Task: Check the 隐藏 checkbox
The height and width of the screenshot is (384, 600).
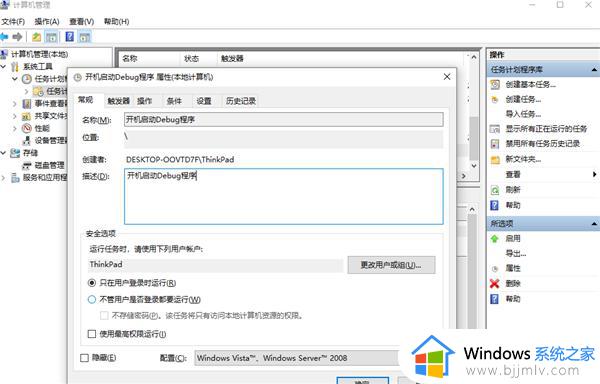Action: pos(85,358)
